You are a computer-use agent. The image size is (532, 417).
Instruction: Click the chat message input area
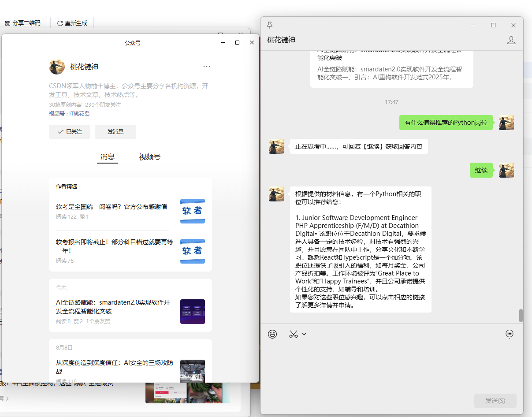tap(391, 366)
